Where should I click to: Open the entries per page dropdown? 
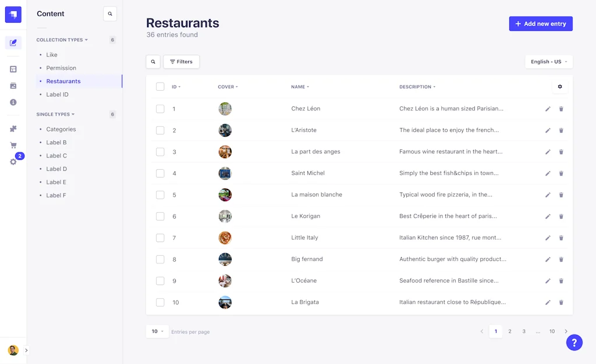coord(157,331)
